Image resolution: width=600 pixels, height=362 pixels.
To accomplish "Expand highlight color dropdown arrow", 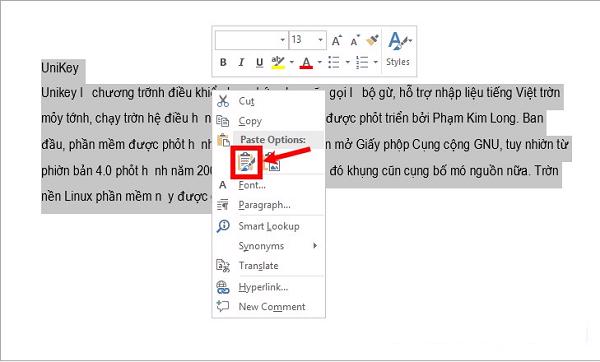I will click(x=292, y=62).
